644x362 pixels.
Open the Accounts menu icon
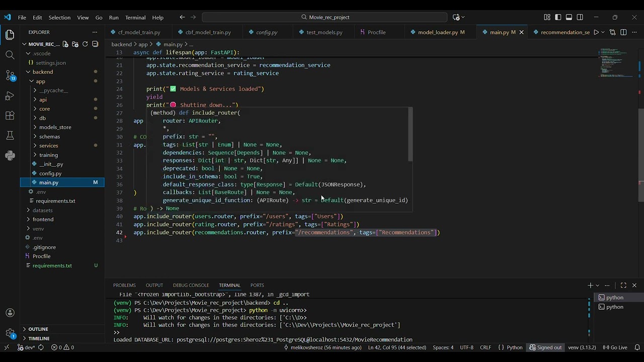(10, 313)
